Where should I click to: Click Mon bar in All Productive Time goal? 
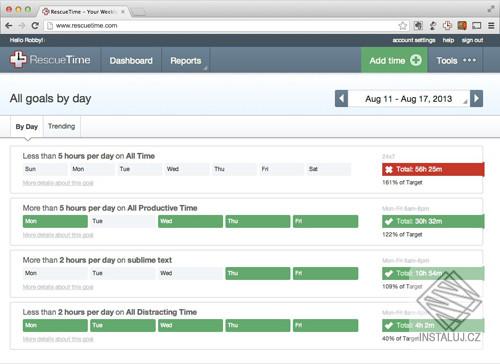[55, 221]
